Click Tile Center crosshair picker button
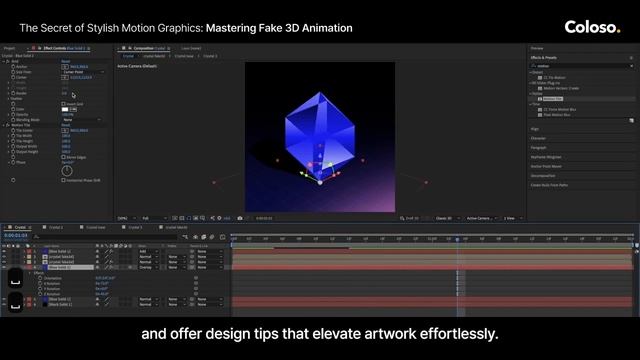640x360 pixels. [65, 130]
